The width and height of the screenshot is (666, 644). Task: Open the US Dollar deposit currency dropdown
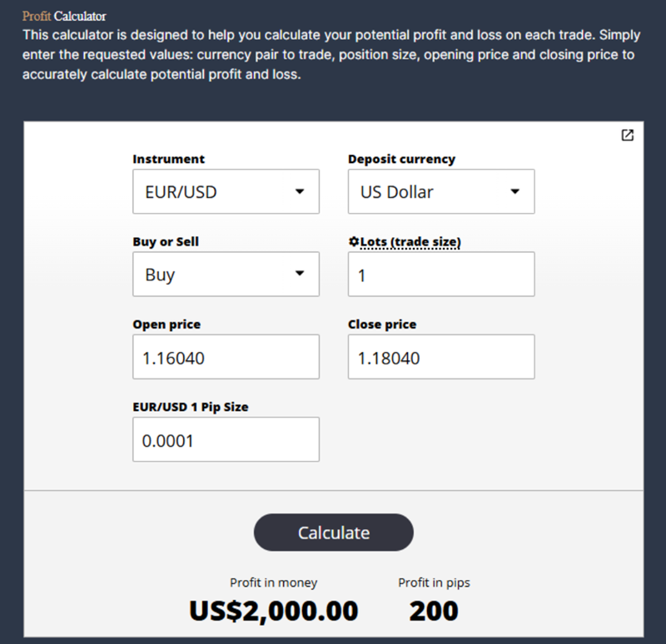pyautogui.click(x=440, y=191)
